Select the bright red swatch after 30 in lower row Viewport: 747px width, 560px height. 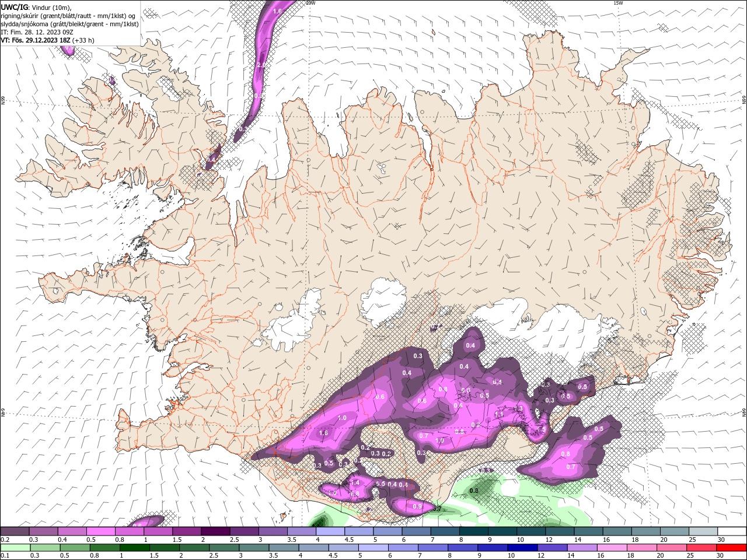tap(731, 547)
